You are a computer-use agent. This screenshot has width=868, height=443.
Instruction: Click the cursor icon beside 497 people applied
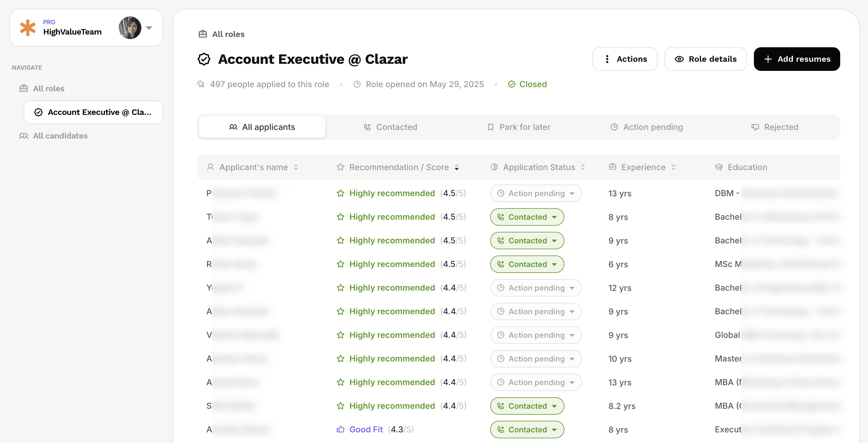tap(201, 84)
